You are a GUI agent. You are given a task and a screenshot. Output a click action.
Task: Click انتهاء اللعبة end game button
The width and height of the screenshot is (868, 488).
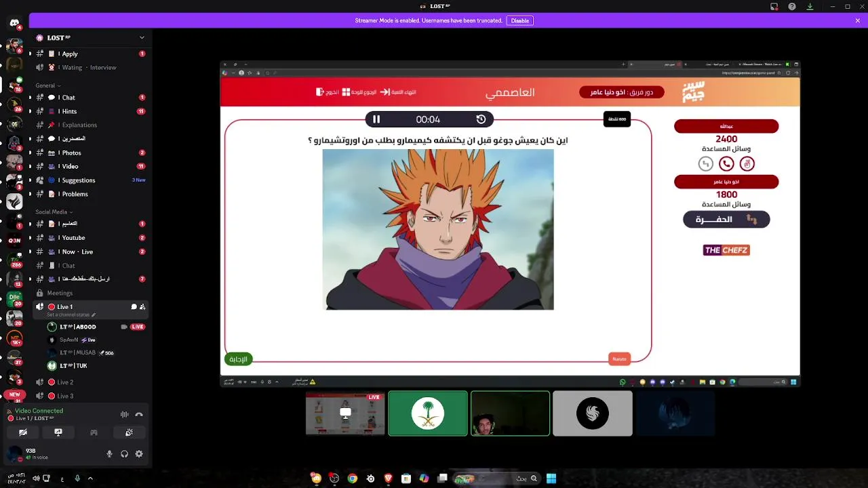398,92
